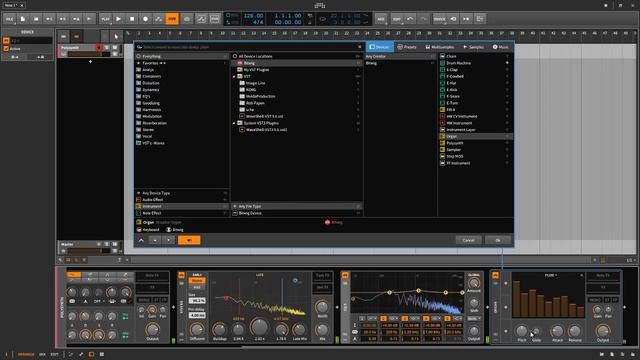
Task: Open the FILE menu dropdown
Action: coord(9,19)
